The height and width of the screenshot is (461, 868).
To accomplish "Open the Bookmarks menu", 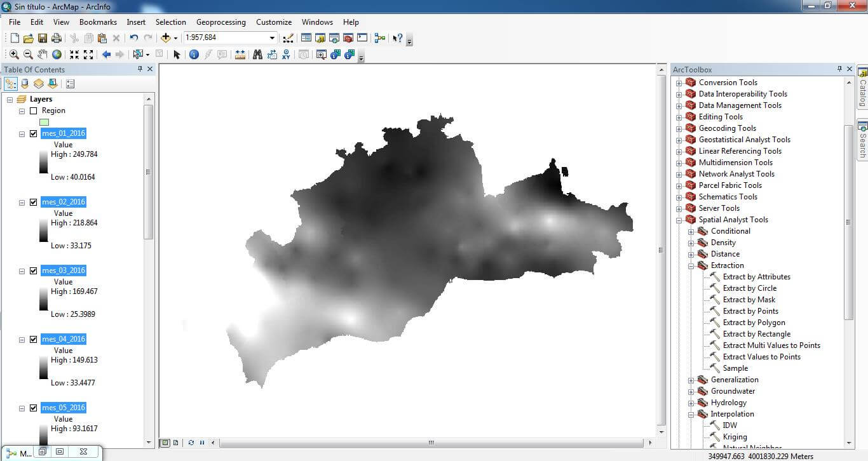I will point(98,22).
